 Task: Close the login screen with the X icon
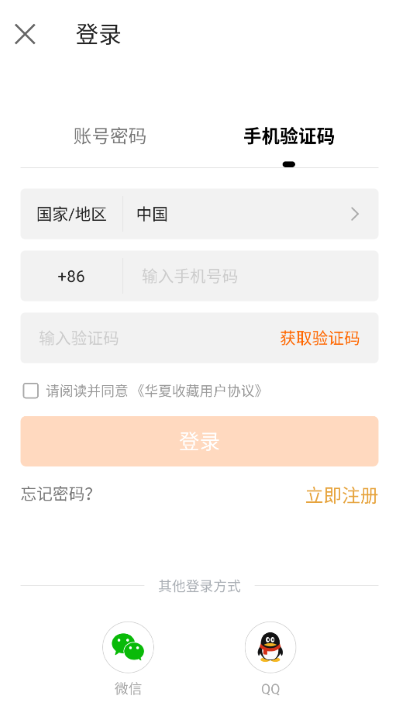point(25,34)
